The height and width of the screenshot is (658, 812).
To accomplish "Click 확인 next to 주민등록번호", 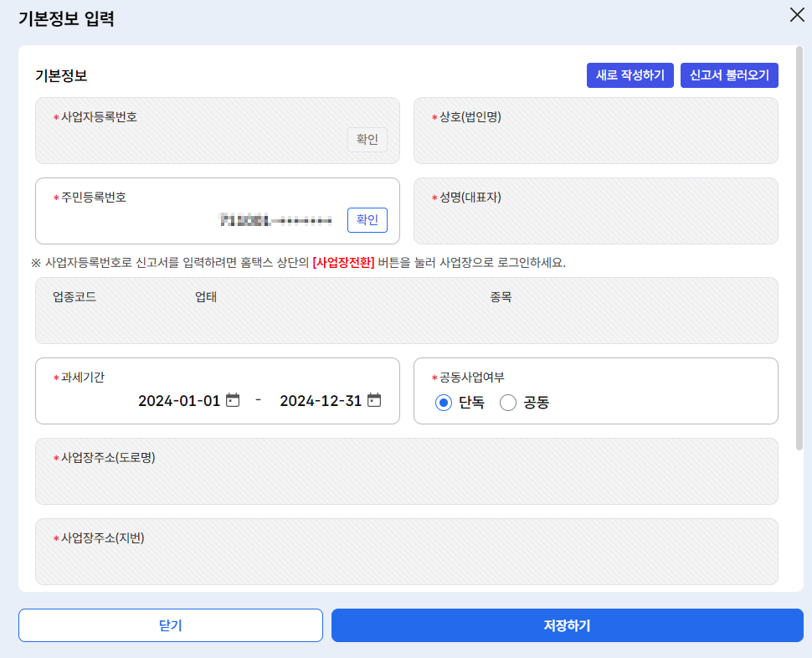I will pos(367,220).
